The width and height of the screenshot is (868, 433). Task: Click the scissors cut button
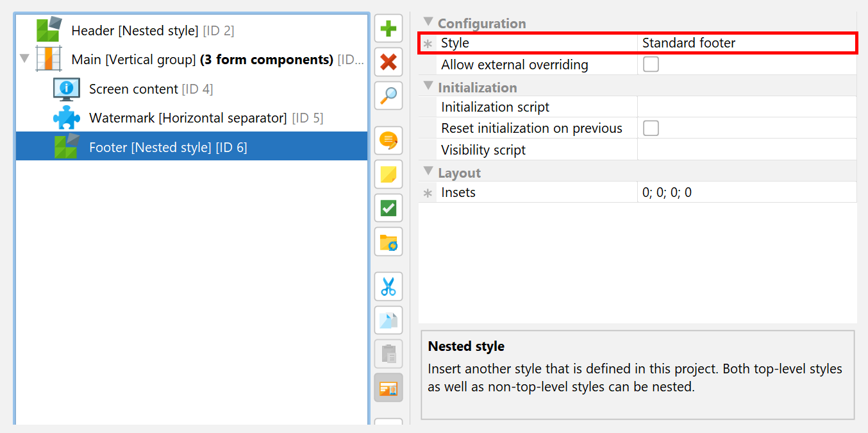(x=388, y=287)
